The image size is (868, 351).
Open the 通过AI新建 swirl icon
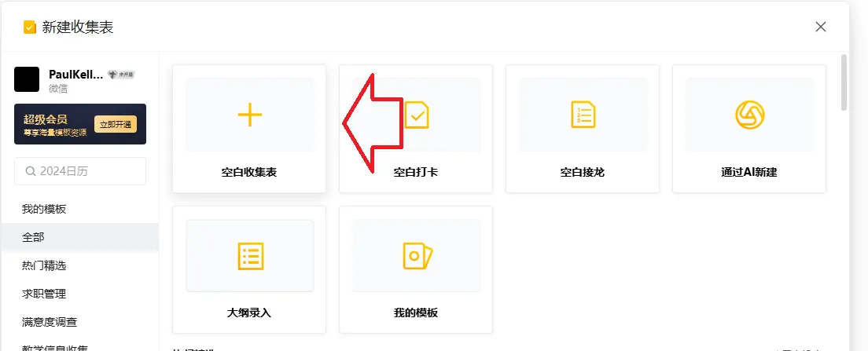coord(749,115)
